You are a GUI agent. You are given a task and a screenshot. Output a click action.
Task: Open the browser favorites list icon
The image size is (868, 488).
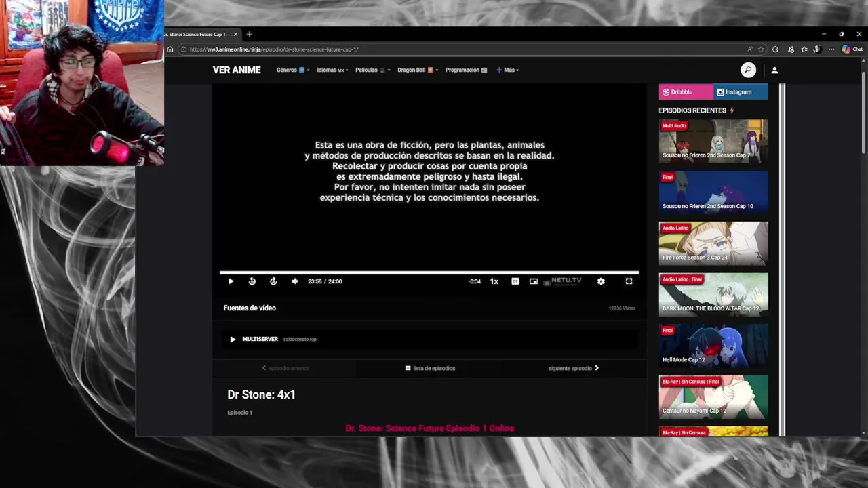point(804,49)
